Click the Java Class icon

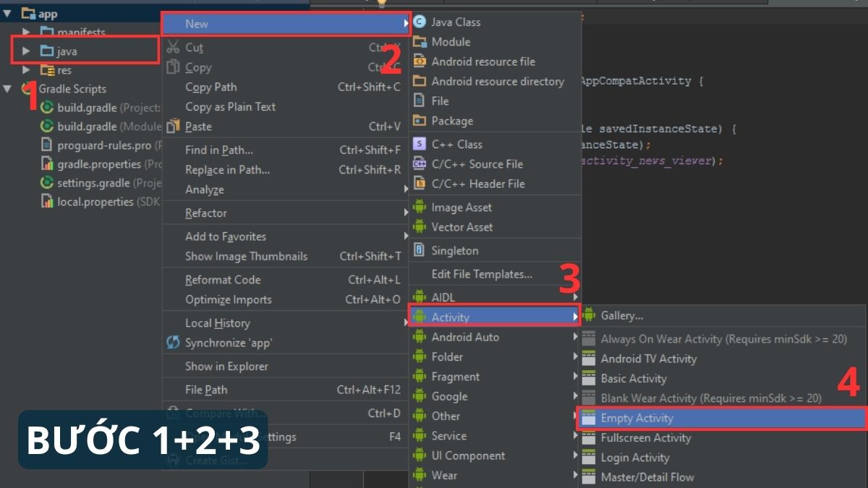tap(420, 22)
